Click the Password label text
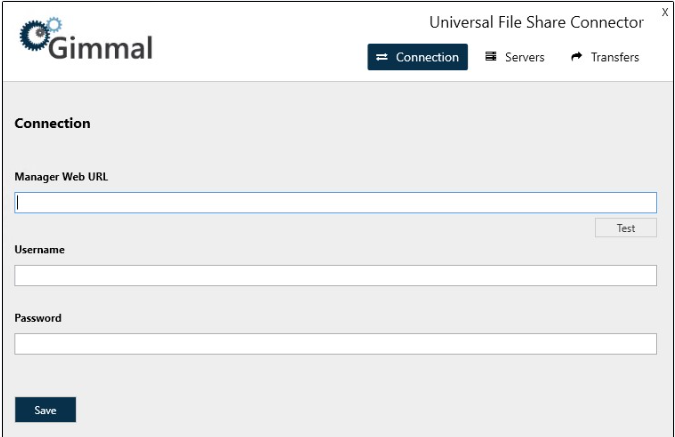This screenshot has height=437, width=675. tap(38, 318)
